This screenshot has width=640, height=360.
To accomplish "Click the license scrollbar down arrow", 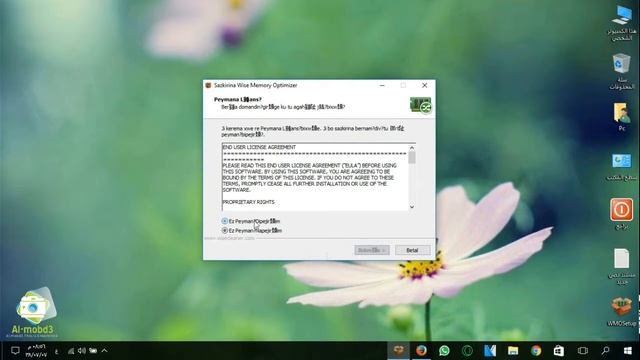I will click(x=412, y=207).
